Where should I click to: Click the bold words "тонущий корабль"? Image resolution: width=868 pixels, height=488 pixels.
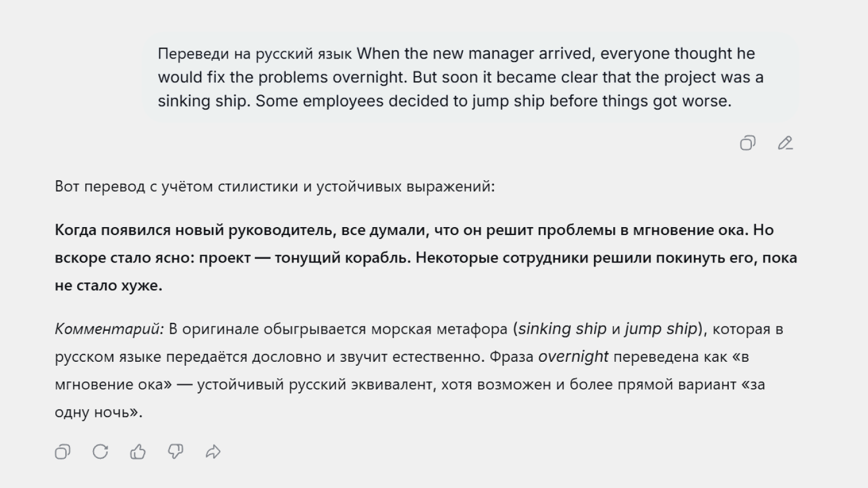342,258
